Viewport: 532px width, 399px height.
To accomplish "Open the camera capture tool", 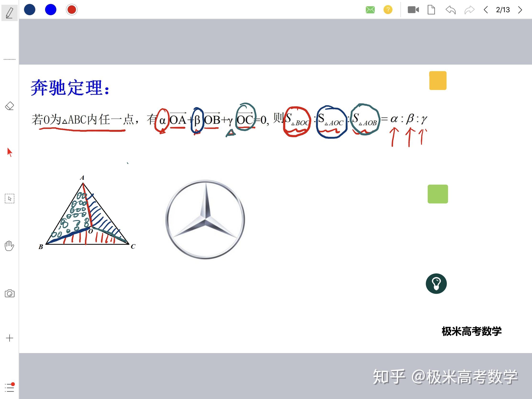I will [x=10, y=294].
